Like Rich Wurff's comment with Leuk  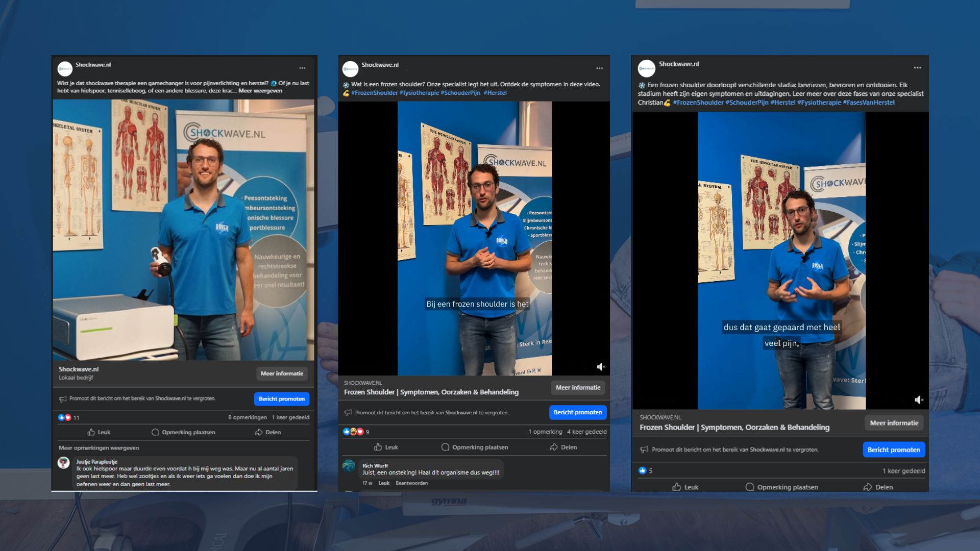click(384, 483)
